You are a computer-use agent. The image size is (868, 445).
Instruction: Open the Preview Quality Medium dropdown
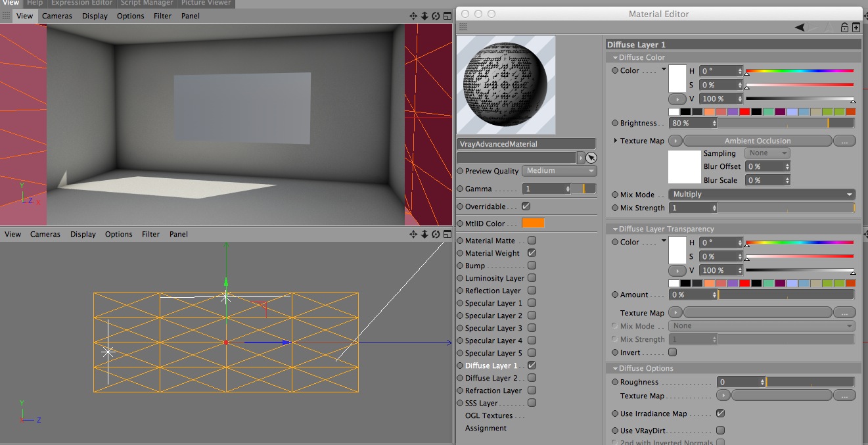(559, 171)
